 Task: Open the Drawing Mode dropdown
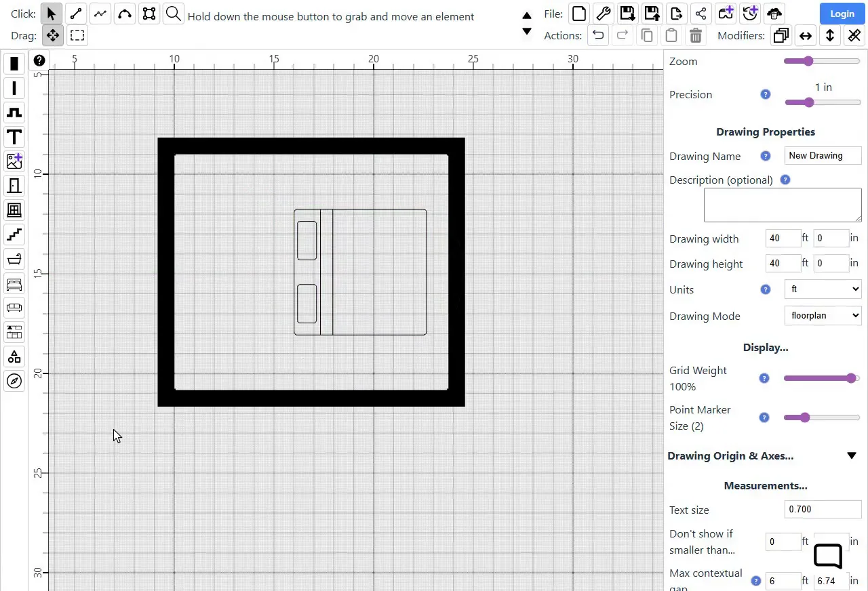click(x=823, y=316)
